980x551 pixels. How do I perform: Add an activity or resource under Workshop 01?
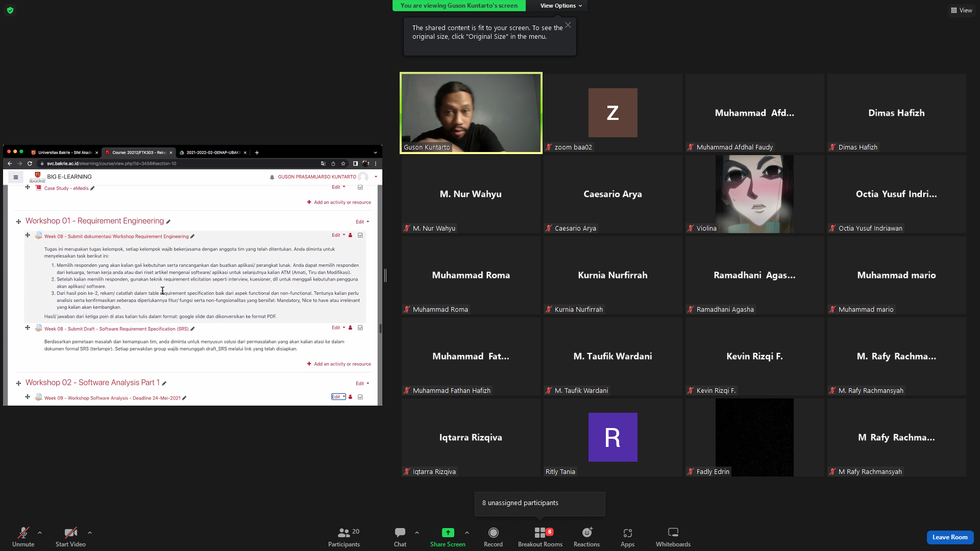tap(339, 364)
